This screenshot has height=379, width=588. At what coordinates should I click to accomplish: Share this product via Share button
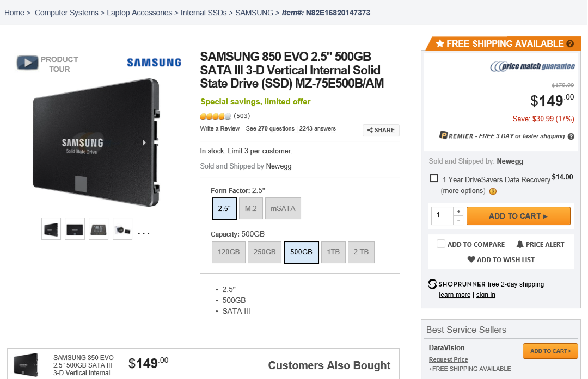coord(381,130)
